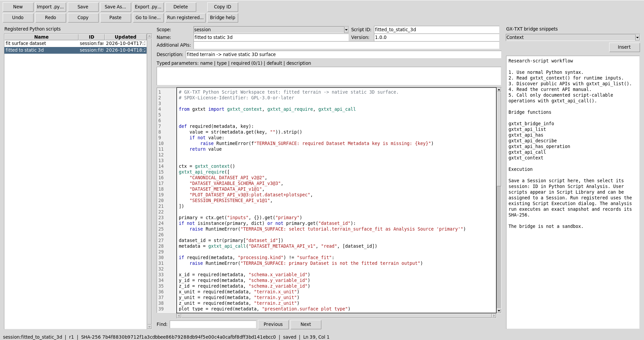Redo the last edit

[50, 17]
